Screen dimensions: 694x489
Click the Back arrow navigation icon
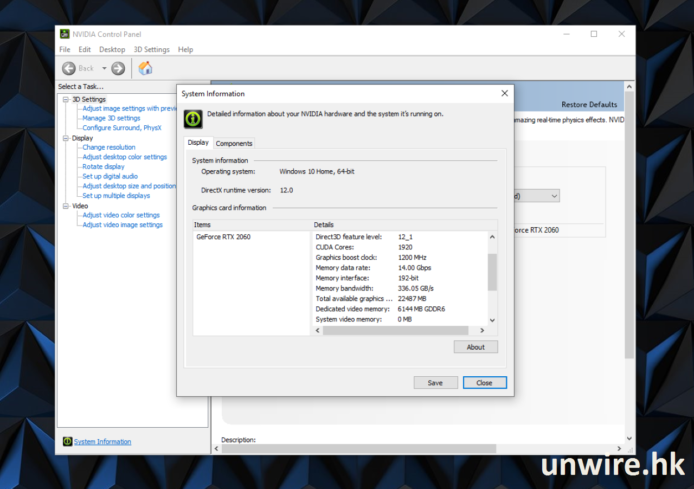69,68
